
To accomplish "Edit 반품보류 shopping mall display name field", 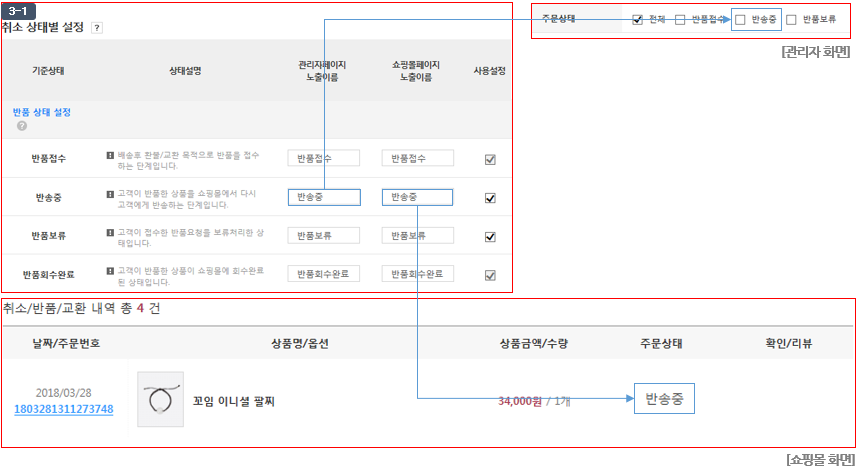I will tap(417, 235).
